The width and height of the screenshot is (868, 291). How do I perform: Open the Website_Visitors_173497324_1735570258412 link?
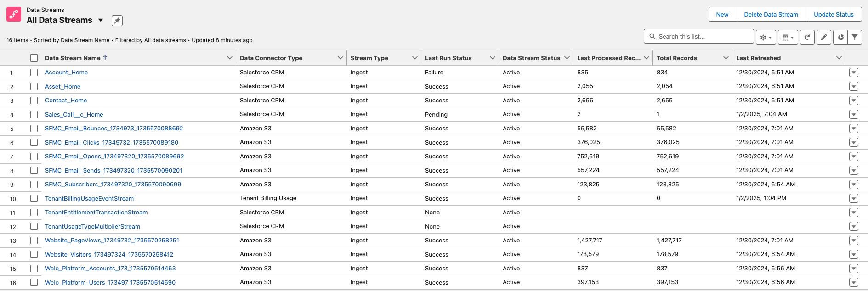pos(109,254)
